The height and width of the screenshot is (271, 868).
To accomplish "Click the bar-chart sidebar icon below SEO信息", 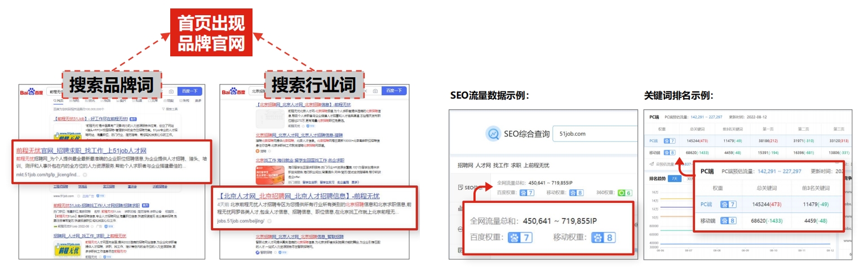I will (460, 208).
